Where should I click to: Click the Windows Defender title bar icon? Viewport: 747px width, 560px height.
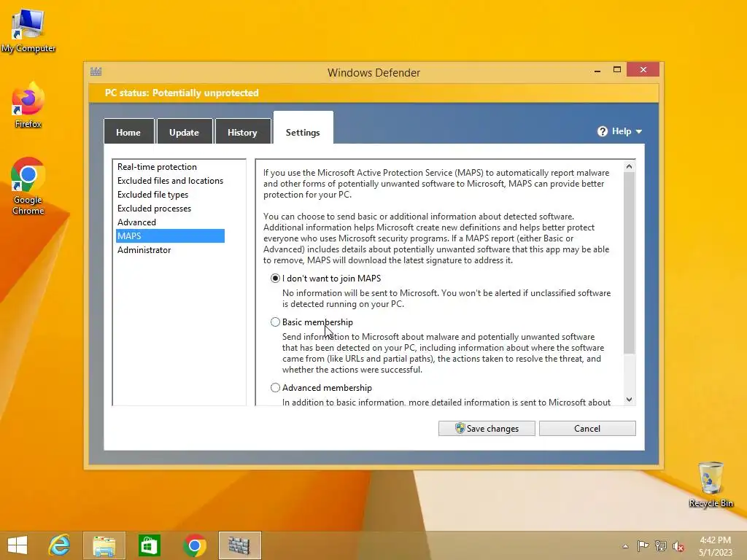96,72
